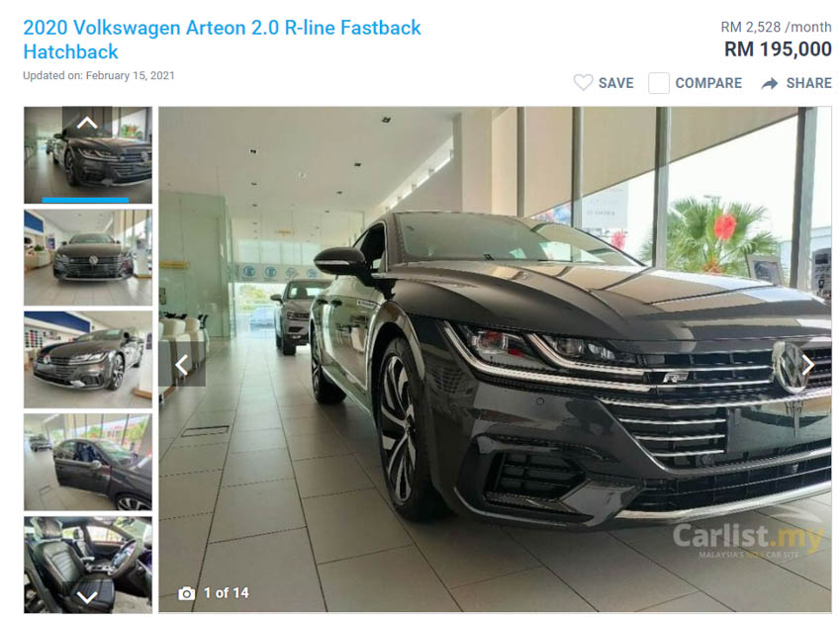Move thumbnail list down with chevron
Image resolution: width=840 pixels, height=621 pixels.
pos(87,597)
